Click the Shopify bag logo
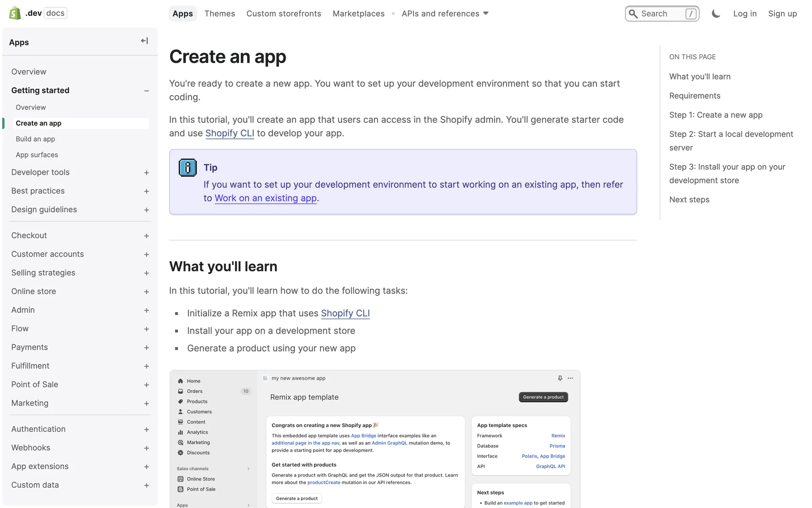This screenshot has width=812, height=508. (15, 13)
